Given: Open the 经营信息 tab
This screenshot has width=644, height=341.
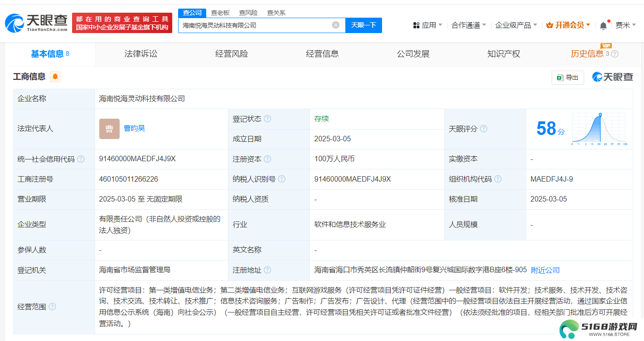Looking at the screenshot, I should tap(322, 54).
